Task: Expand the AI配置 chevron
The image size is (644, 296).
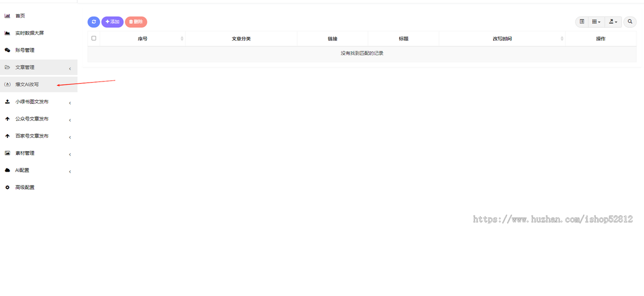Action: coord(70,171)
